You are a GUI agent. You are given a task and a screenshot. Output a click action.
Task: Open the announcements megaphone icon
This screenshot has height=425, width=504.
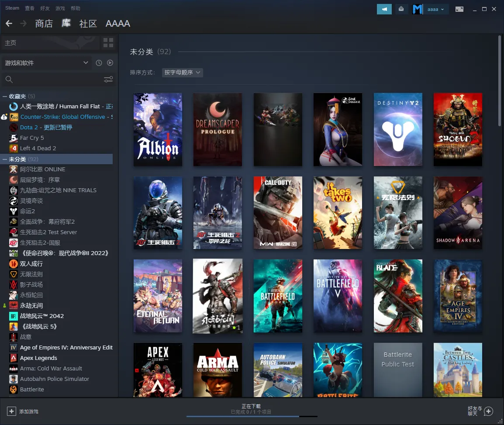(384, 9)
